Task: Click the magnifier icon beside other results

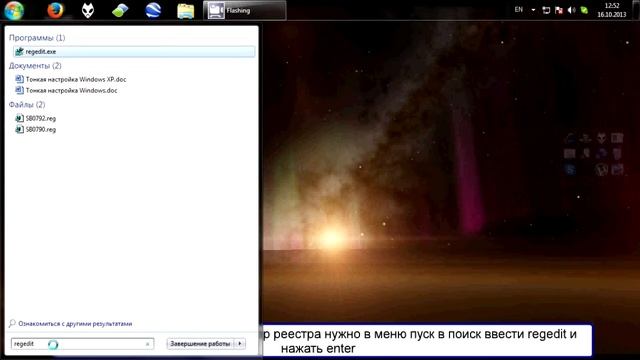Action: 12,323
